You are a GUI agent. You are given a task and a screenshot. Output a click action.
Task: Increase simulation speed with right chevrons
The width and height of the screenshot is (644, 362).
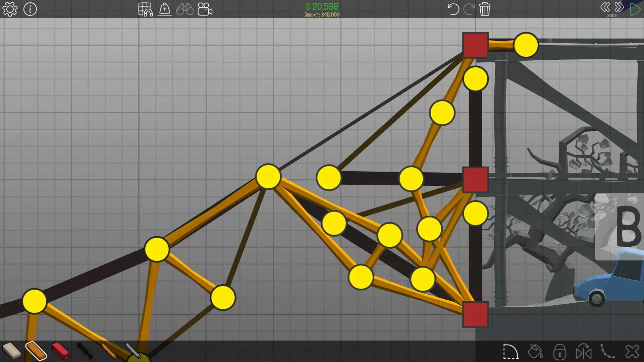[x=619, y=7]
